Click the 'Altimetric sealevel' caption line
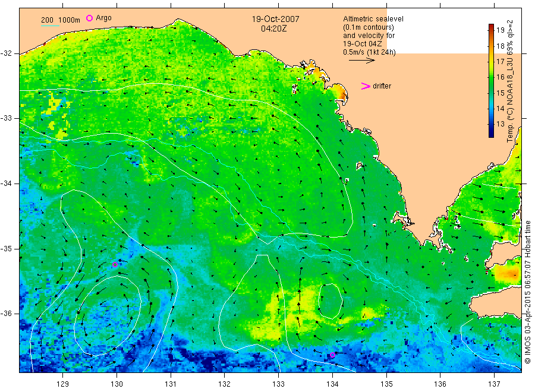This screenshot has height=392, width=535. [x=373, y=19]
